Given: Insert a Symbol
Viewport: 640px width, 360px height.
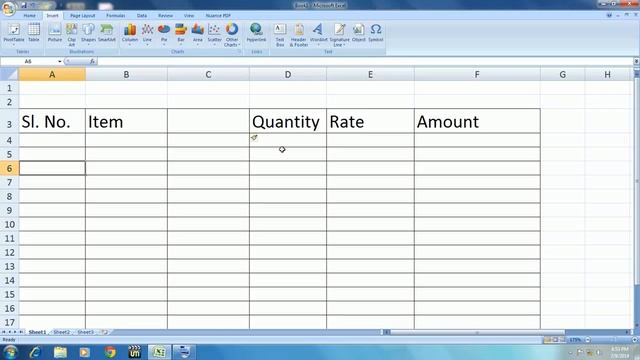Looking at the screenshot, I should (x=376, y=33).
